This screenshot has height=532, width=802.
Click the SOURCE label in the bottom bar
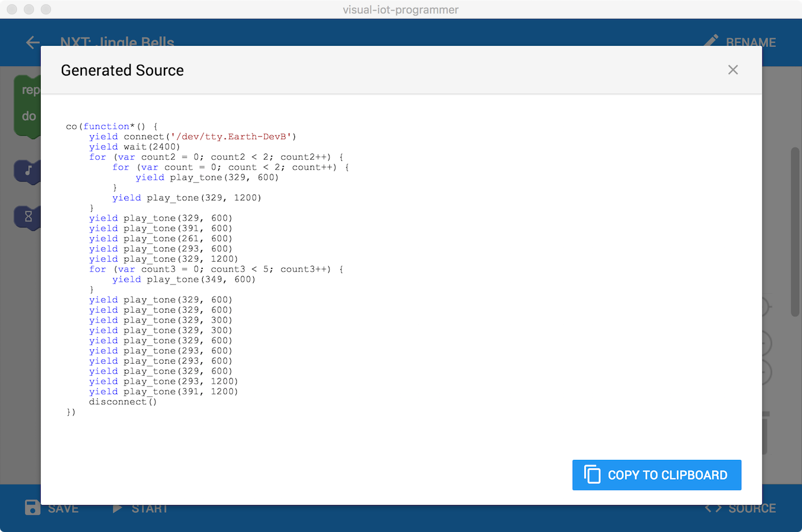pos(752,509)
